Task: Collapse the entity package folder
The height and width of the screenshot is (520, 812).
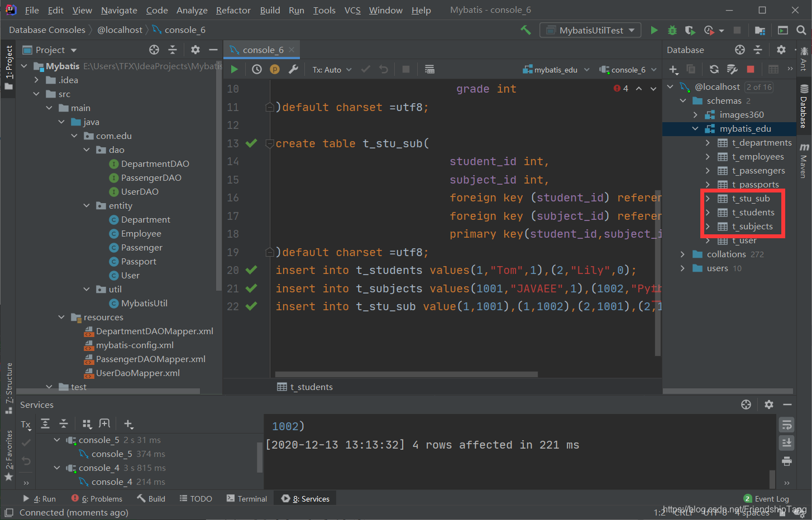Action: 87,206
